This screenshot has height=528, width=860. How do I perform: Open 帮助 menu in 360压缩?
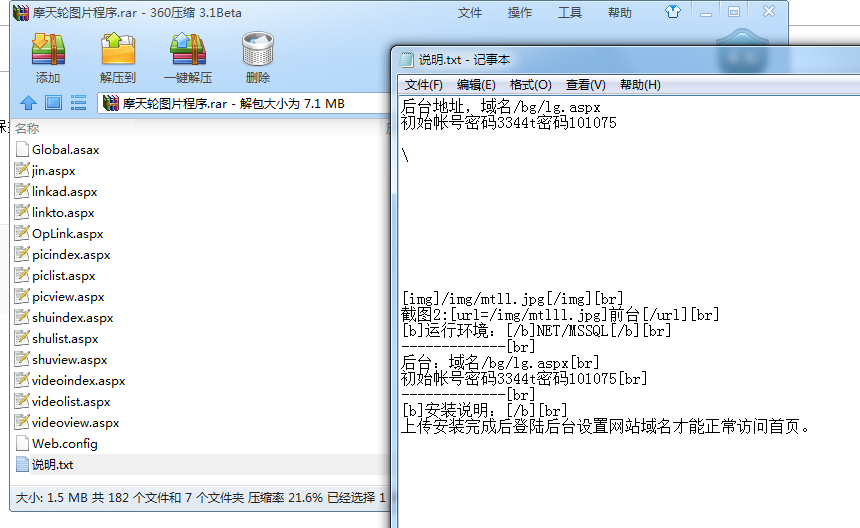(x=620, y=13)
